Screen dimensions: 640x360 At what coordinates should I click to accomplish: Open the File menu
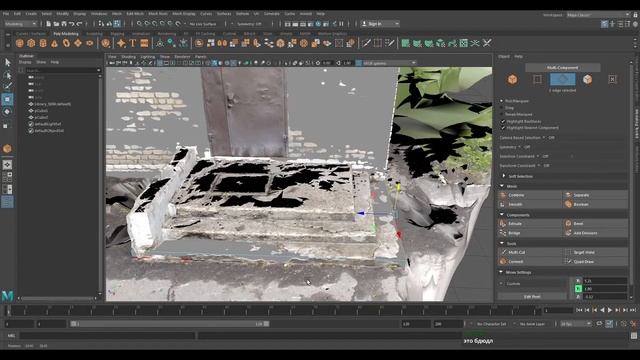(x=6, y=13)
